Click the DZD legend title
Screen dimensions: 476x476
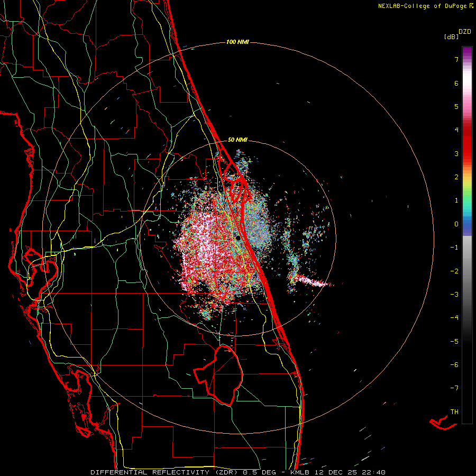tap(465, 32)
